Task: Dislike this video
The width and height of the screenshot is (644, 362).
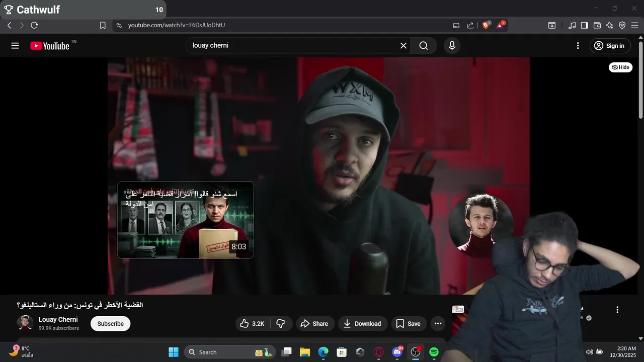Action: 281,324
